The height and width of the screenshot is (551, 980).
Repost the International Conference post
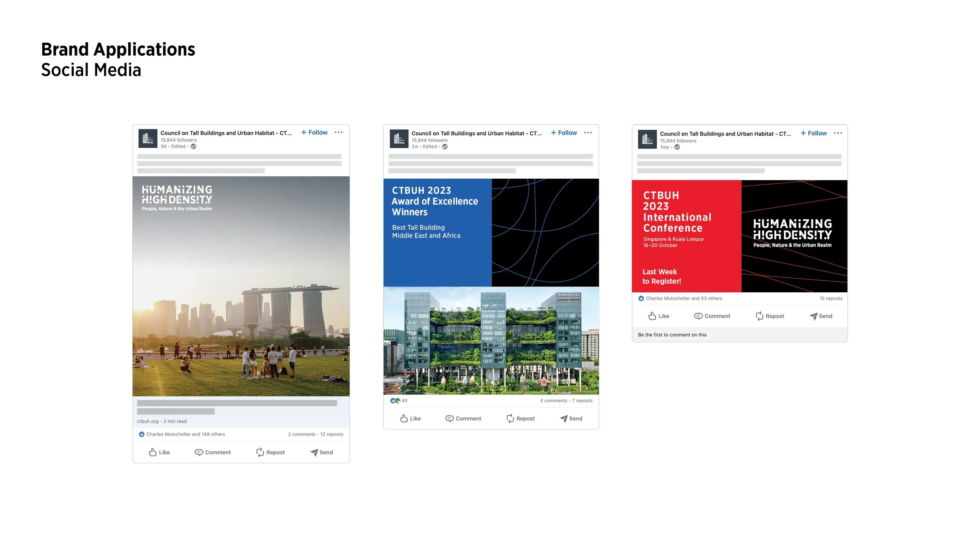click(x=769, y=316)
